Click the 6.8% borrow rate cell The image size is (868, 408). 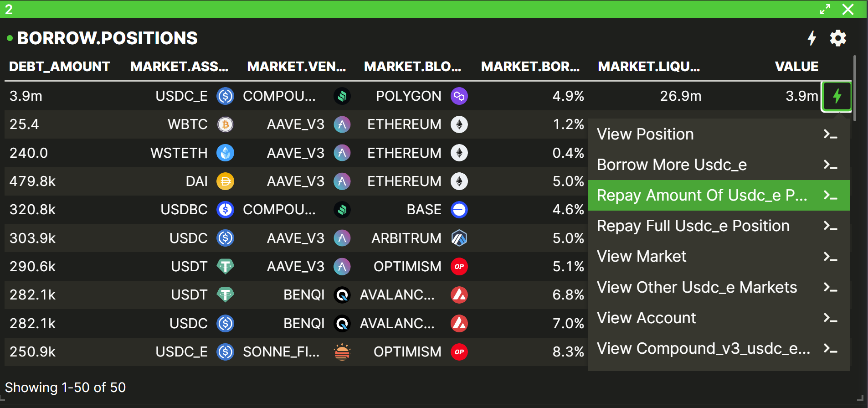point(568,295)
